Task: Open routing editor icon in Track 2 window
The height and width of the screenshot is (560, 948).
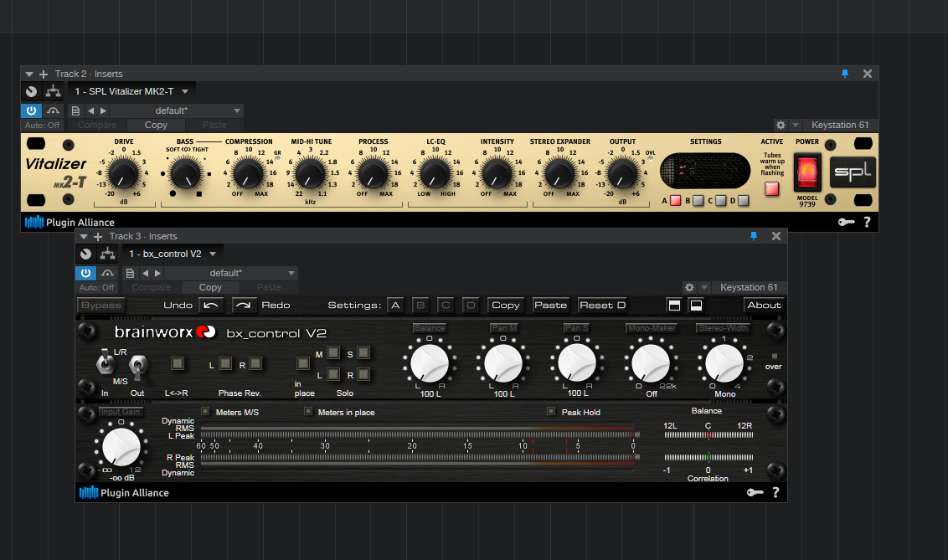Action: coord(54,91)
